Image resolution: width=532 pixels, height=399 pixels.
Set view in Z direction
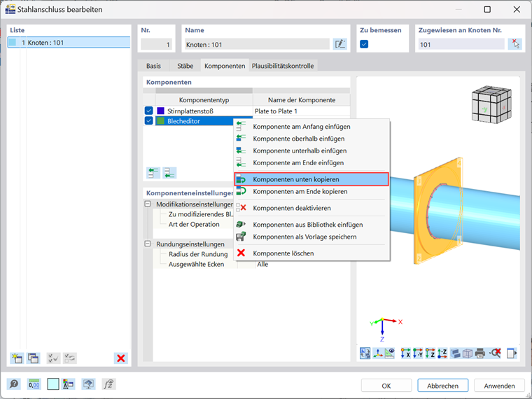point(430,353)
